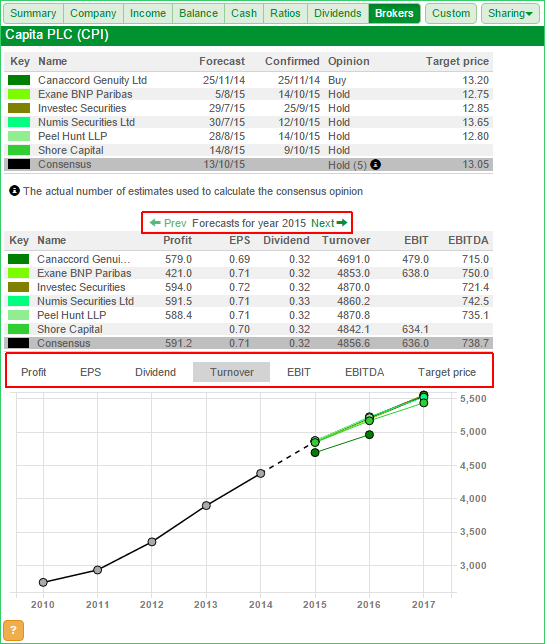Viewport: 545px width, 644px height.
Task: Switch chart to EPS
Action: click(x=90, y=372)
